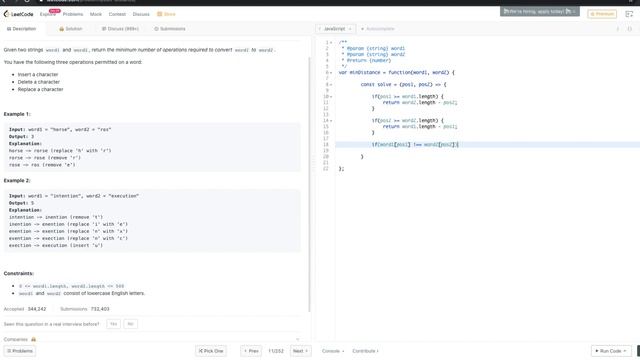Click the hiring banner at top
The height and width of the screenshot is (360, 640).
point(540,11)
